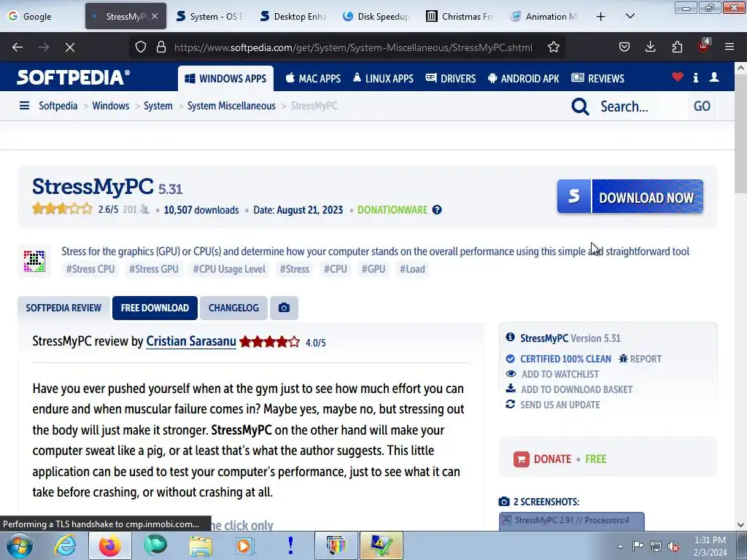The height and width of the screenshot is (560, 747).
Task: Open the Free Download tab
Action: pos(155,308)
